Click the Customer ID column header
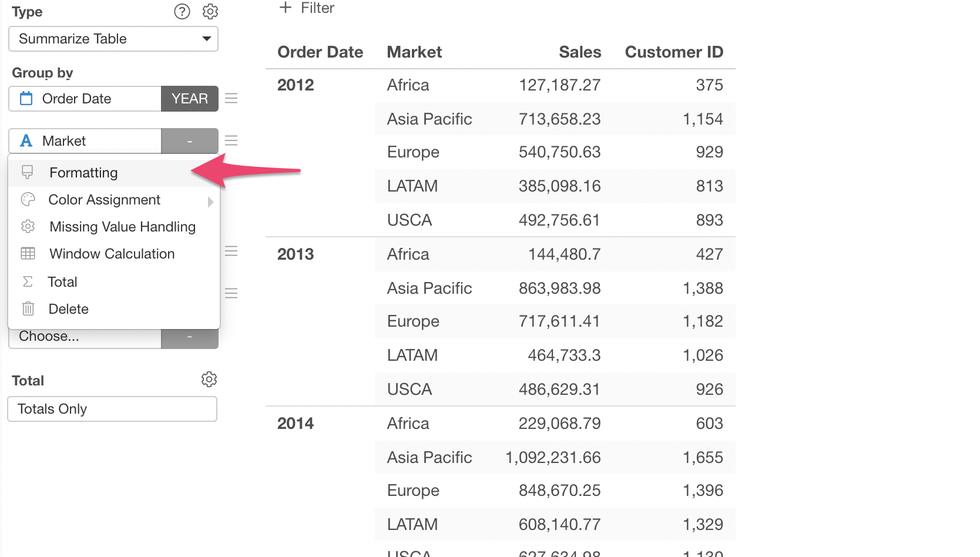This screenshot has width=980, height=557. [x=673, y=52]
